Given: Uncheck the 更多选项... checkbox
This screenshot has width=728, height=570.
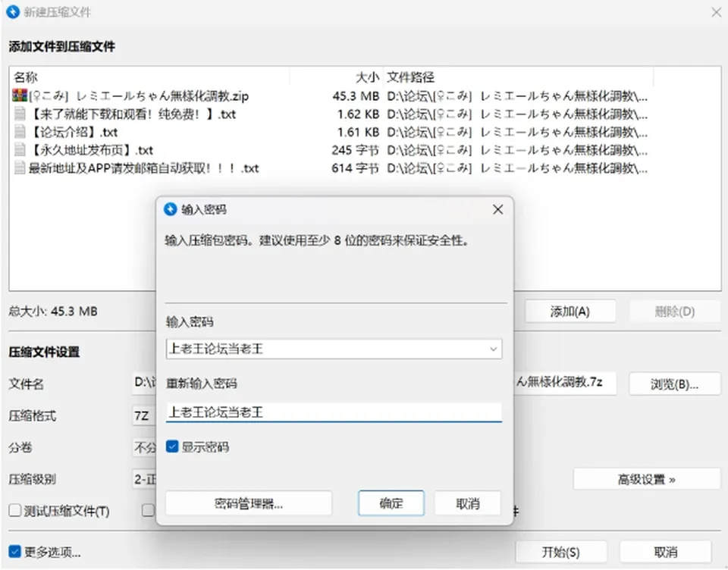Looking at the screenshot, I should pyautogui.click(x=15, y=552).
